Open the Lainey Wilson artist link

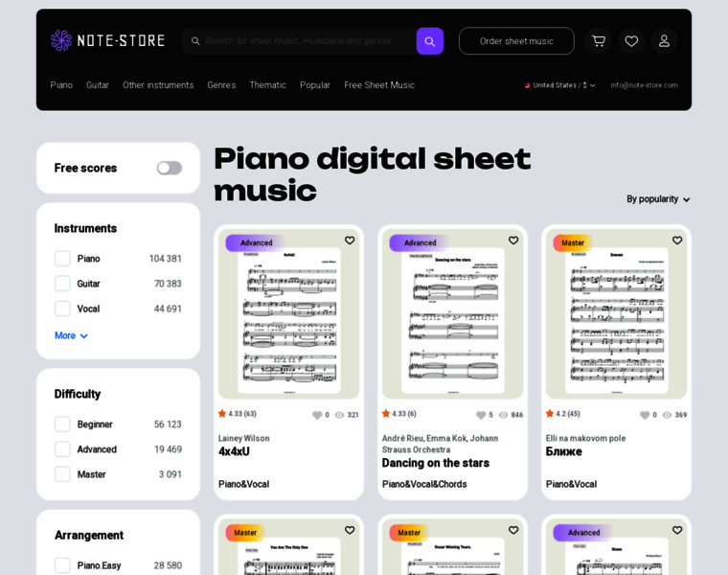(x=243, y=438)
